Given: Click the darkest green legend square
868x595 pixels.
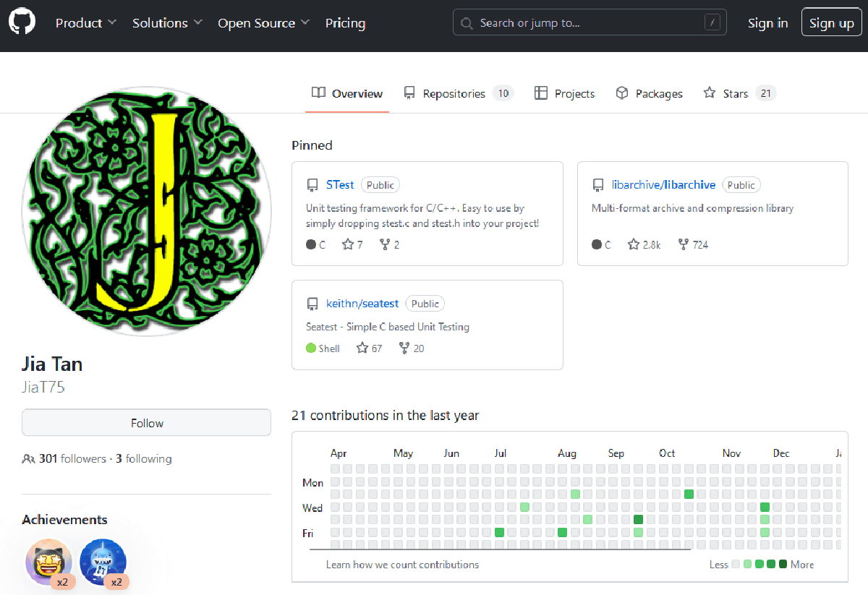Looking at the screenshot, I should pyautogui.click(x=783, y=565).
